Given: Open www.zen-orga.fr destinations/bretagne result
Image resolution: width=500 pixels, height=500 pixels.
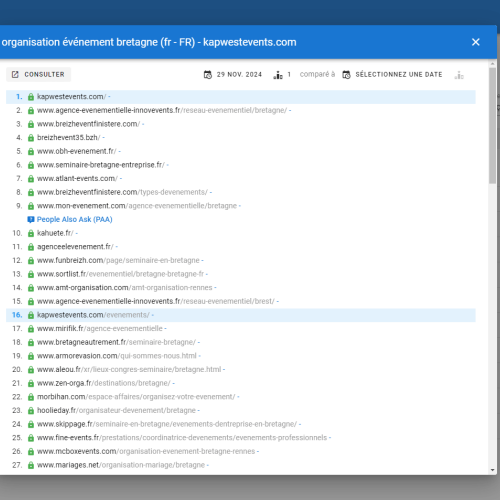Looking at the screenshot, I should 104,383.
